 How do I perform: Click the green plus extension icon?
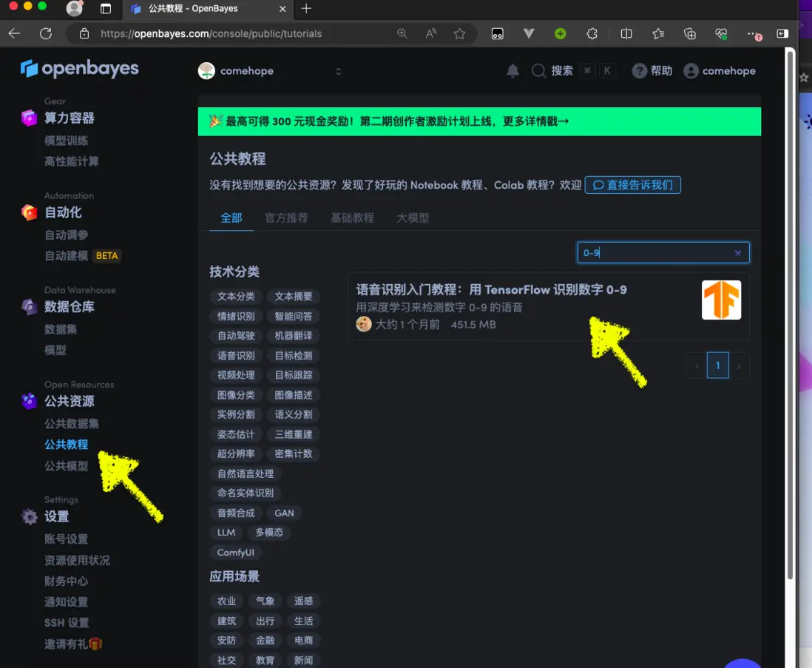[560, 34]
